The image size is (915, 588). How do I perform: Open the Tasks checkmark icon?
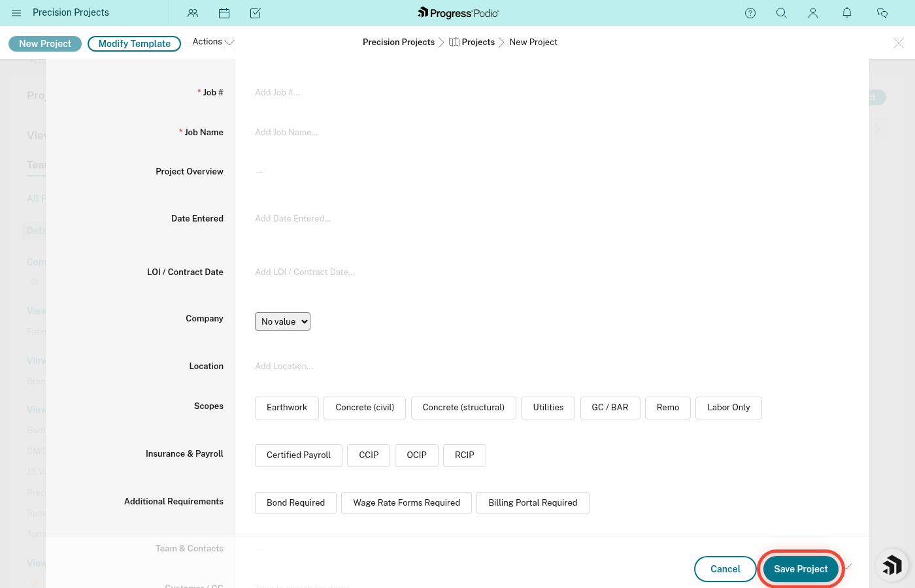click(x=256, y=13)
